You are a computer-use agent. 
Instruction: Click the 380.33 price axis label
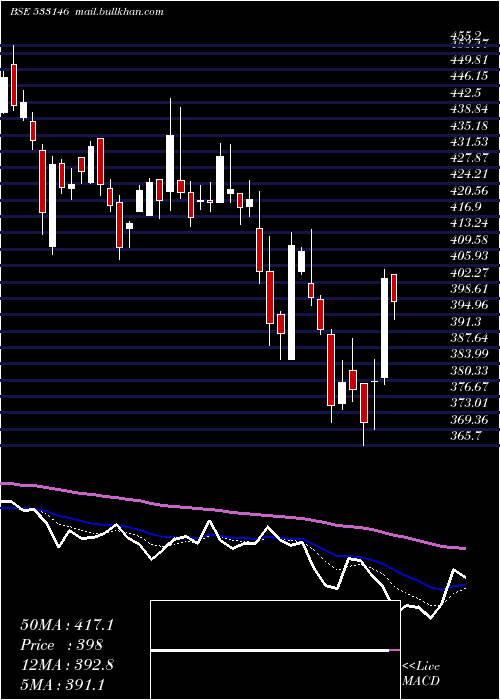tap(469, 371)
